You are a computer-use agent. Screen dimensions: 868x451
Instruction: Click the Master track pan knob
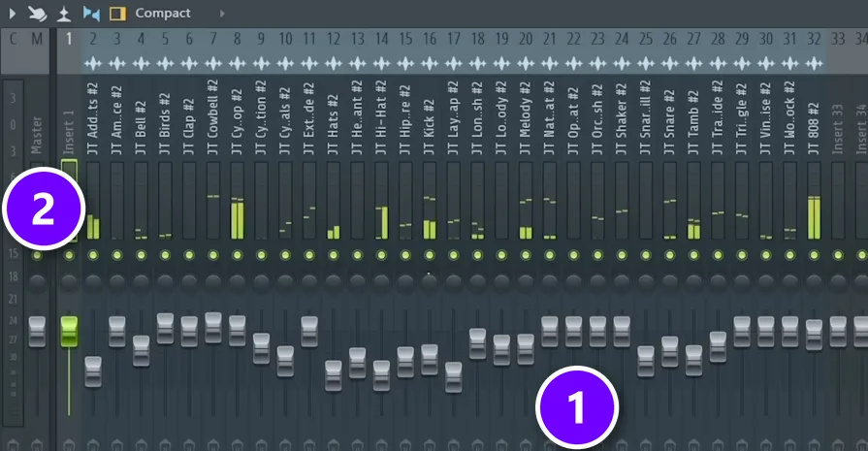pos(37,283)
